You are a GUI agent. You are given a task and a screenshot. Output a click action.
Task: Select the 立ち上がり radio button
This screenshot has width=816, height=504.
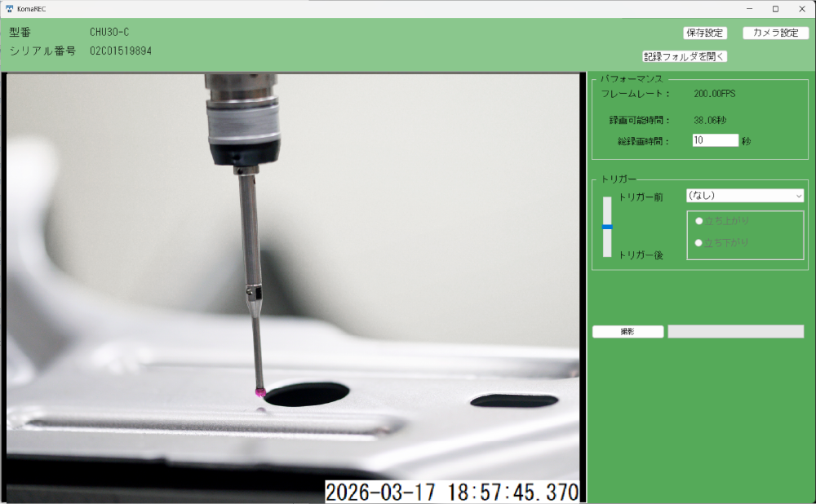(698, 220)
